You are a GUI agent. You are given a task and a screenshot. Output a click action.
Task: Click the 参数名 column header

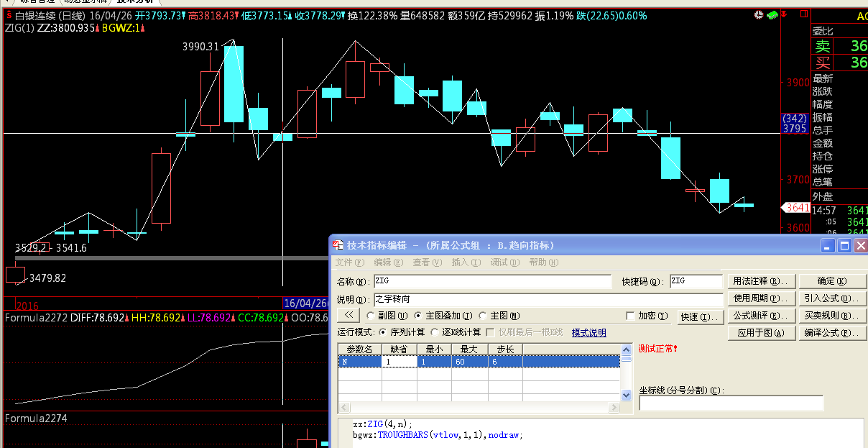(359, 349)
